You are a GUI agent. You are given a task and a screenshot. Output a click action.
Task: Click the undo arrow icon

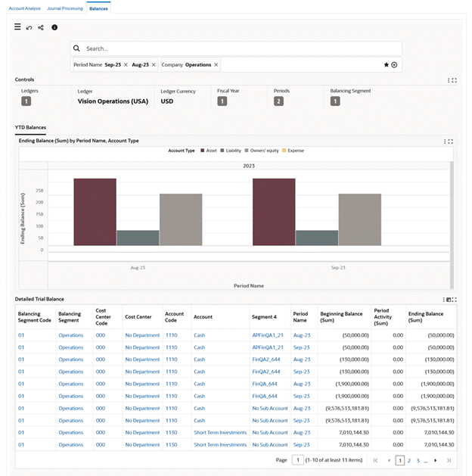(x=29, y=28)
